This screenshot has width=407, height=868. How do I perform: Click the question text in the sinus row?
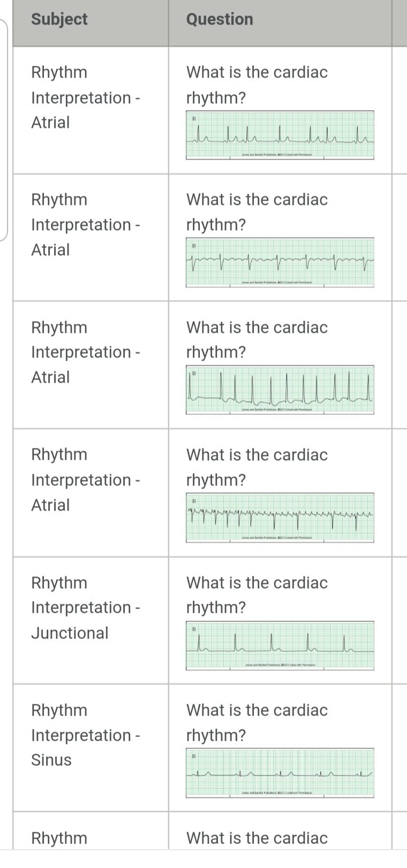point(257,722)
